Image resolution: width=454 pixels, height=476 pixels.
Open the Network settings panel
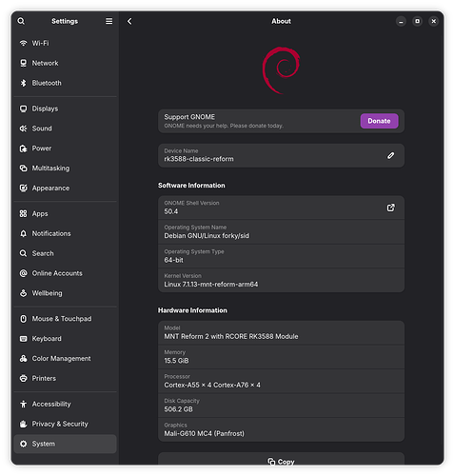click(x=65, y=63)
